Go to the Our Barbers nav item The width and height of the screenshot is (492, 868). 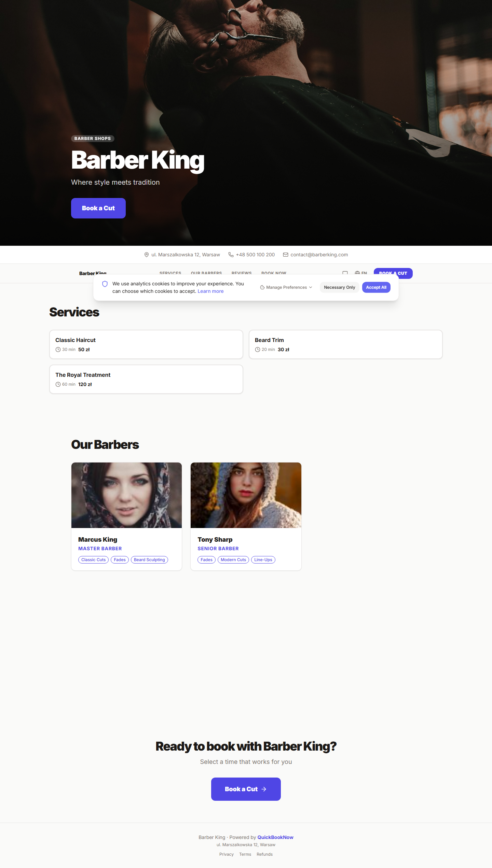point(206,273)
